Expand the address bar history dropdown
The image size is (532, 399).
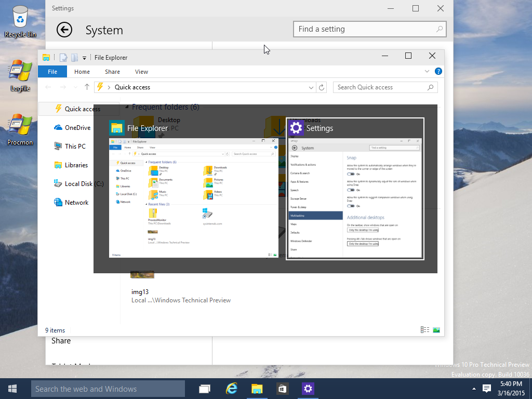[311, 87]
